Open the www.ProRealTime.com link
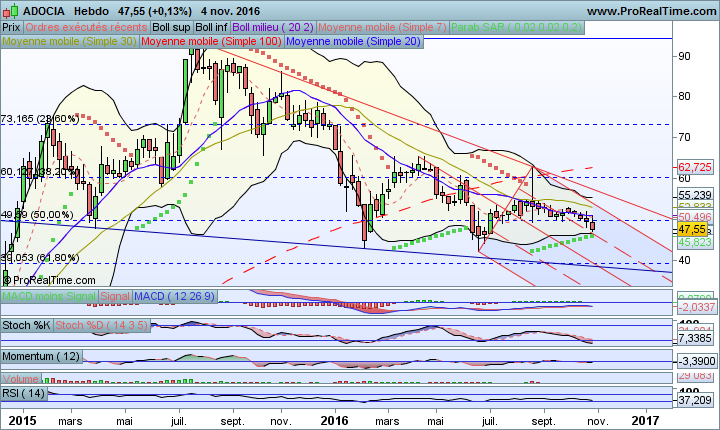Image resolution: width=720 pixels, height=430 pixels. click(652, 11)
